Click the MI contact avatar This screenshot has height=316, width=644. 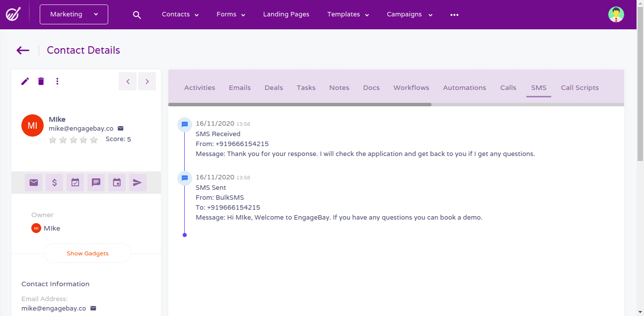[x=32, y=126]
